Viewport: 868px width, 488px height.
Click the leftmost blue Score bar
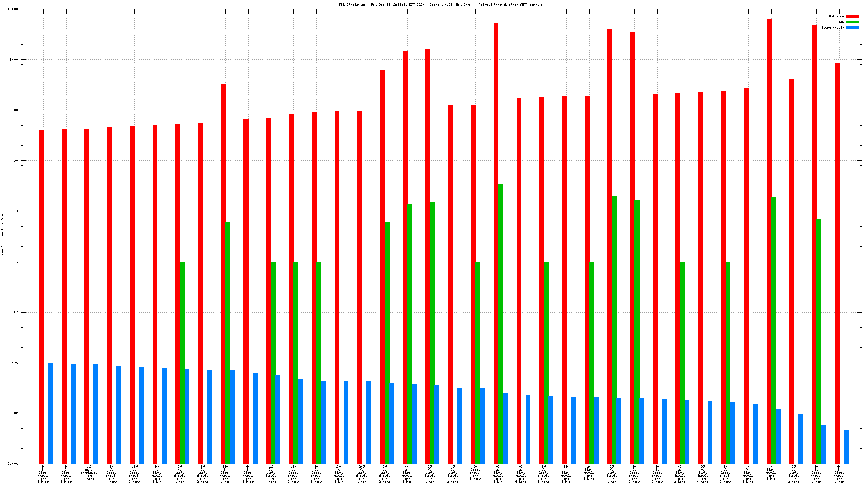[x=50, y=413]
